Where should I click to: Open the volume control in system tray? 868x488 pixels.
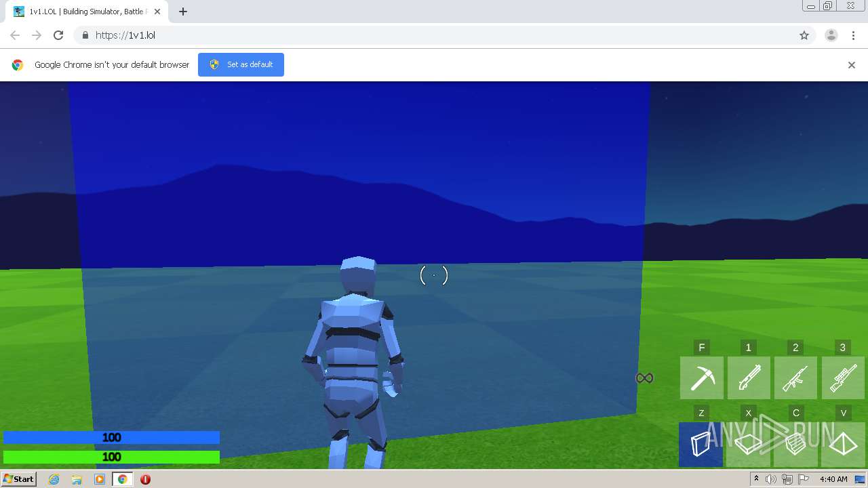click(771, 479)
